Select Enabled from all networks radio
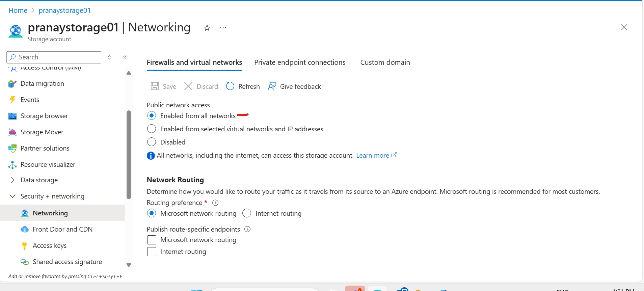The width and height of the screenshot is (644, 291). point(152,116)
